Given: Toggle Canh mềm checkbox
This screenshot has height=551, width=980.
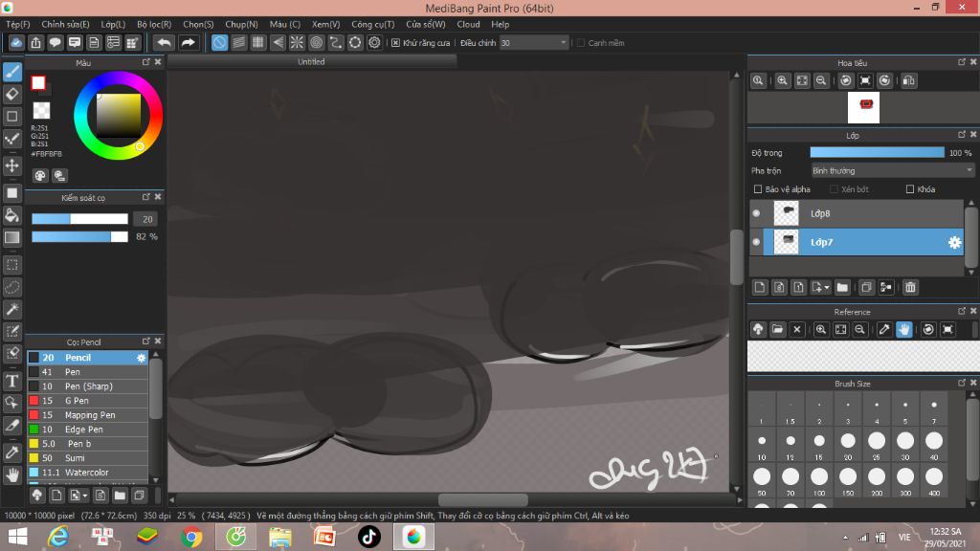Looking at the screenshot, I should pos(581,42).
